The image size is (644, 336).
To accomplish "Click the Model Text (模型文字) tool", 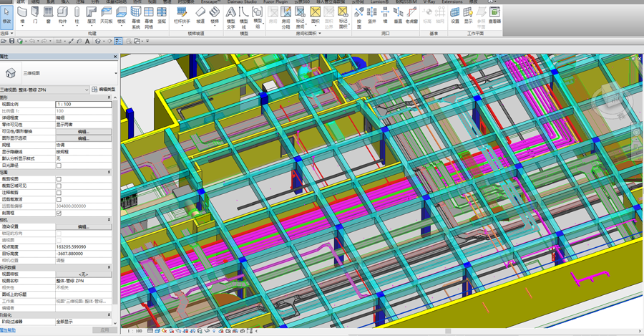I will click(231, 17).
